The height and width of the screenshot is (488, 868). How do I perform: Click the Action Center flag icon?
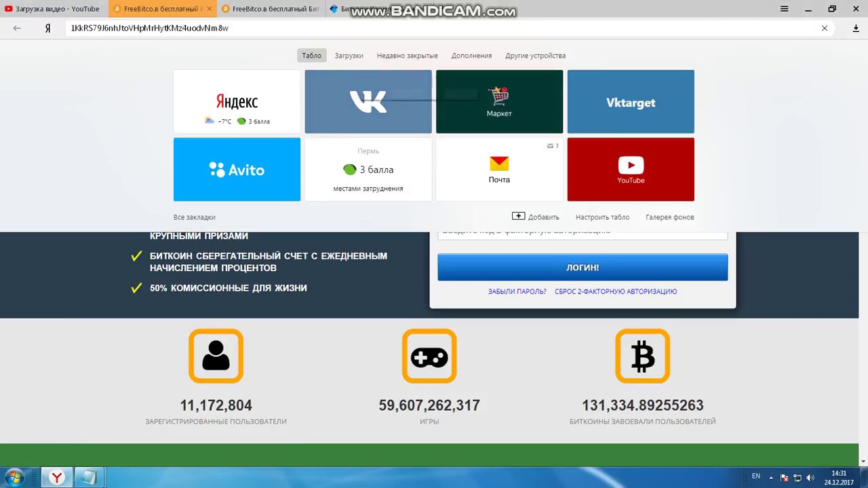(x=785, y=478)
